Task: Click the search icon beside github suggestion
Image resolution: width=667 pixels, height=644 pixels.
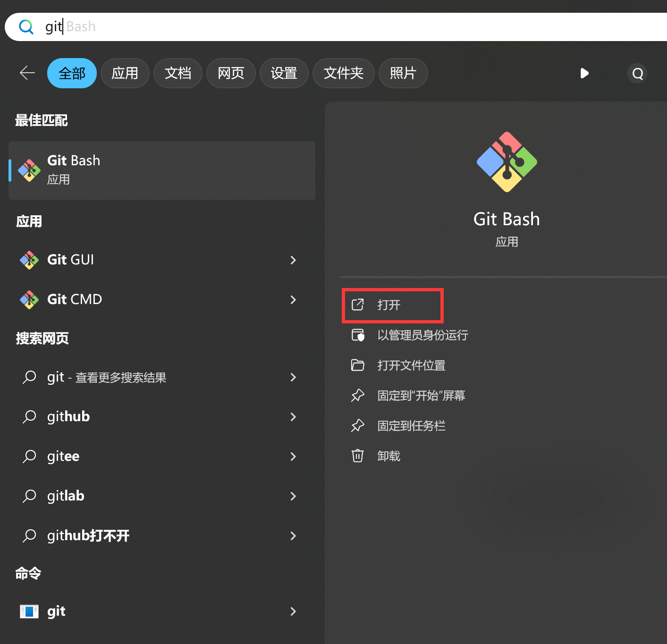Action: pyautogui.click(x=29, y=416)
